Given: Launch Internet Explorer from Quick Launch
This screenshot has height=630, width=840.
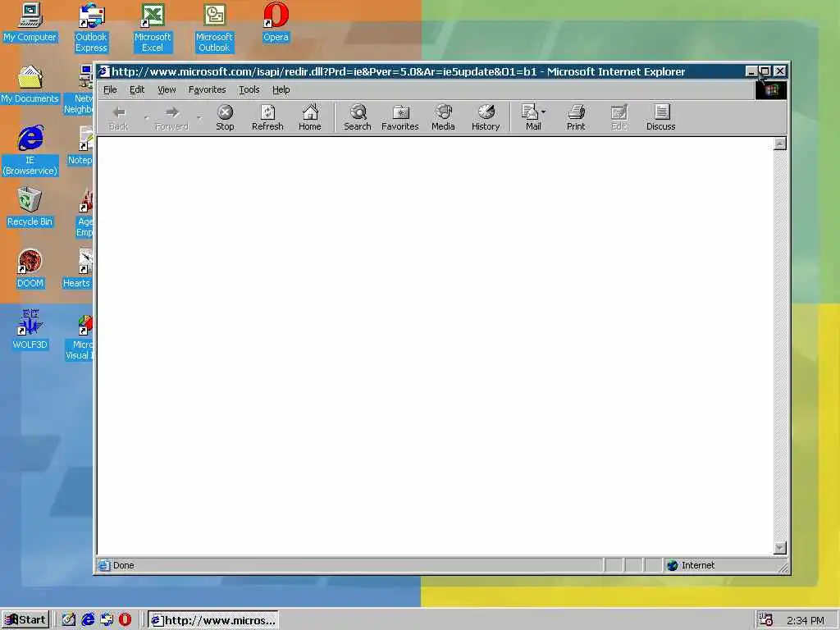Looking at the screenshot, I should point(88,620).
